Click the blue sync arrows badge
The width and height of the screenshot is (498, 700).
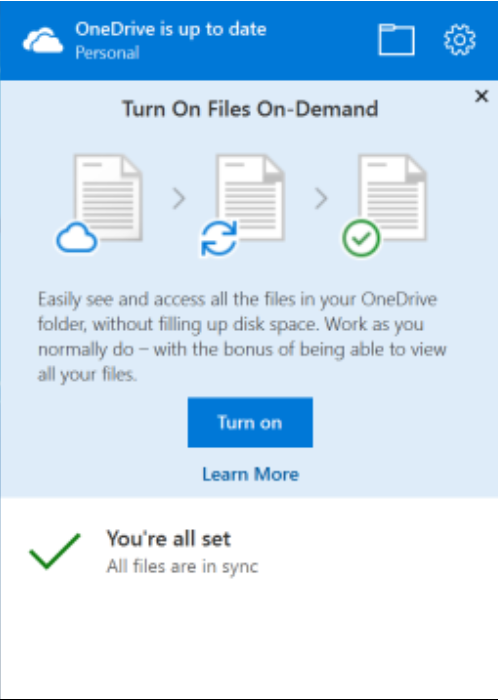click(x=219, y=239)
